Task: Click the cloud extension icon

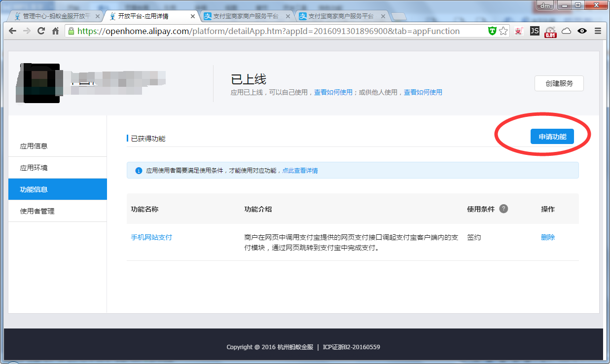Action: (567, 31)
